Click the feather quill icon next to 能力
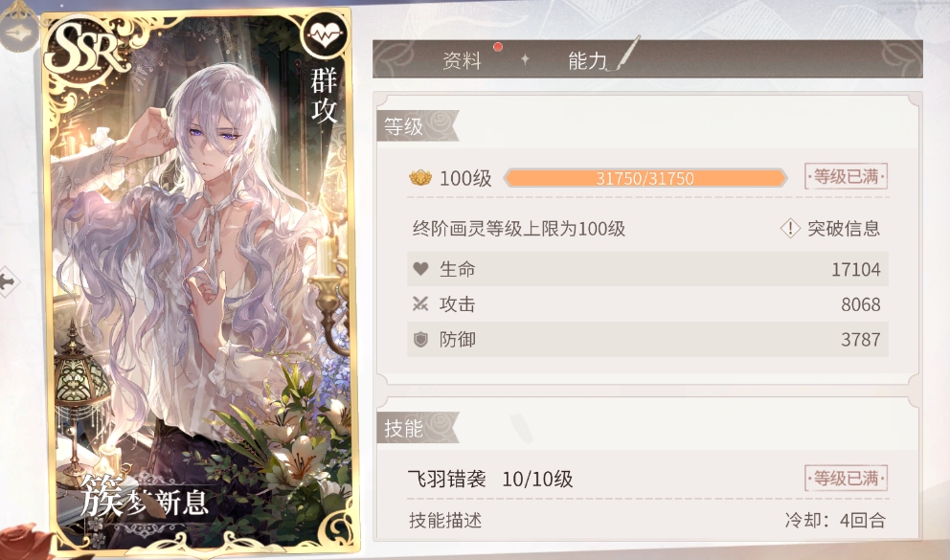950x560 pixels. (x=625, y=55)
